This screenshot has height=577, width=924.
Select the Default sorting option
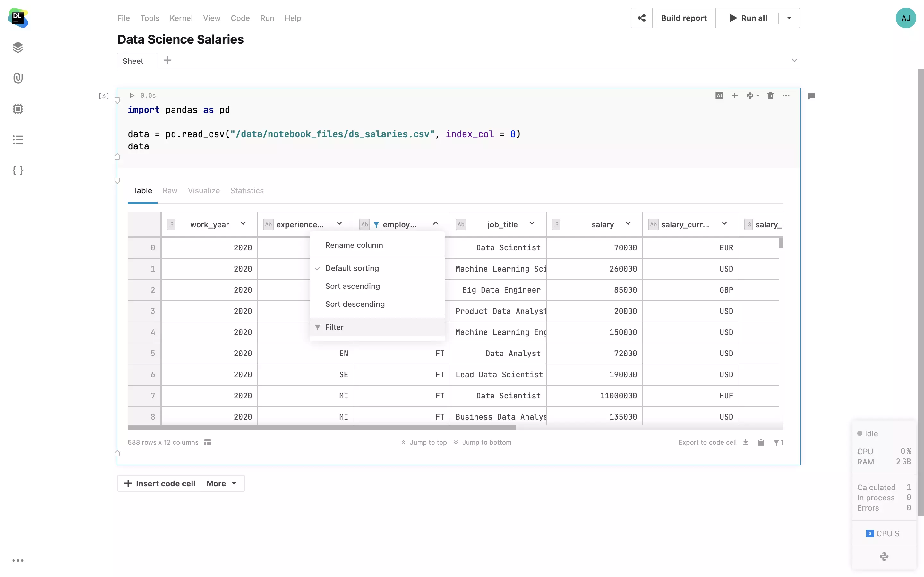(x=352, y=268)
